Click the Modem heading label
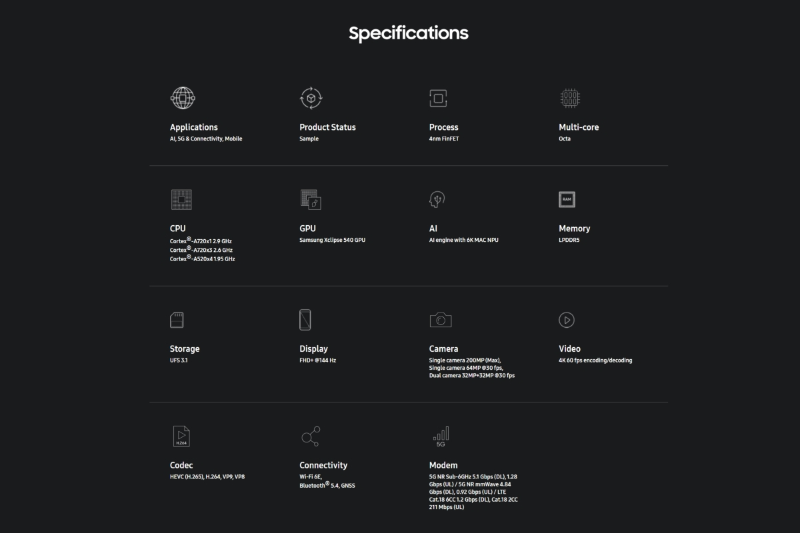Screen dimensions: 800x533 [x=443, y=465]
